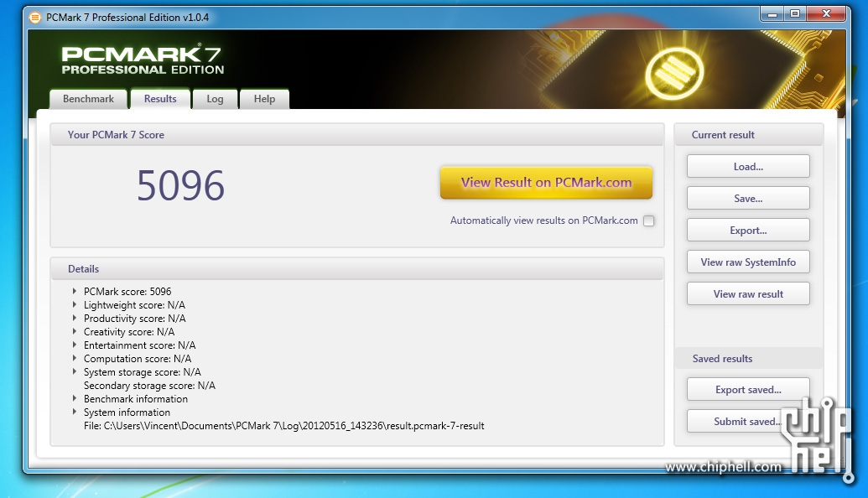Image resolution: width=868 pixels, height=498 pixels.
Task: Expand the System storage score row
Action: click(x=74, y=371)
